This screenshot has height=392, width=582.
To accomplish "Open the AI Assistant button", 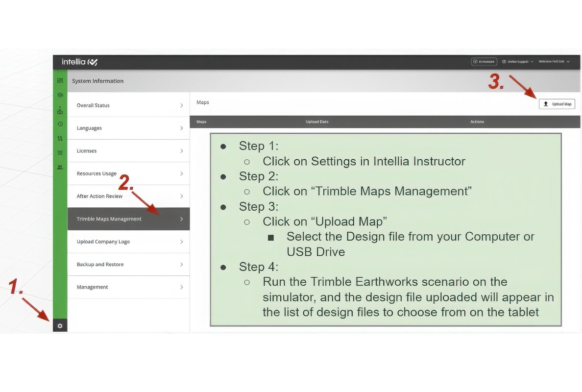I will pyautogui.click(x=484, y=62).
